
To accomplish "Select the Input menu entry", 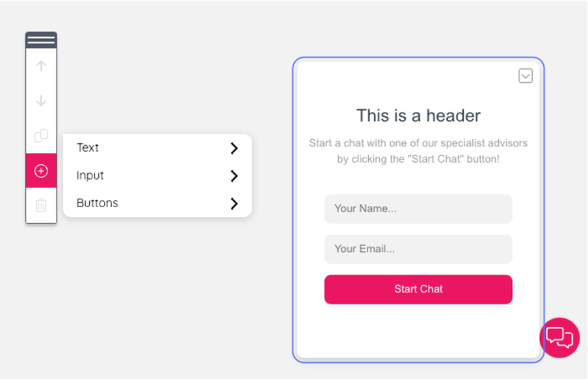I will click(x=90, y=175).
